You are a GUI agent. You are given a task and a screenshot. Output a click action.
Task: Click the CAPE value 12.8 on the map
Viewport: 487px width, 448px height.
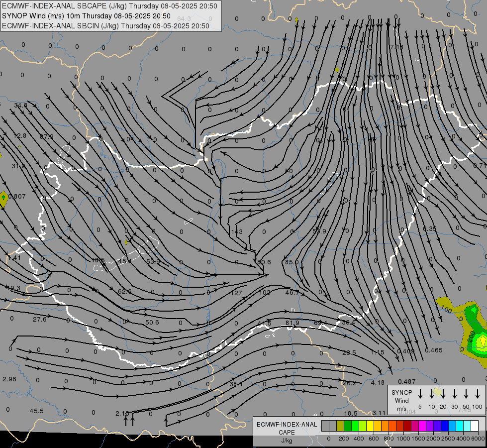[20, 136]
